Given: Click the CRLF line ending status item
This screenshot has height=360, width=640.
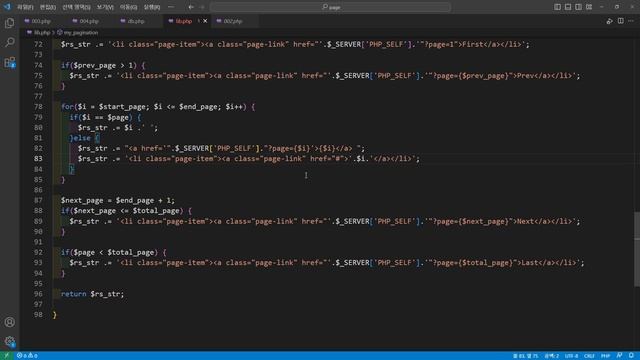Looking at the screenshot, I should click(x=589, y=356).
